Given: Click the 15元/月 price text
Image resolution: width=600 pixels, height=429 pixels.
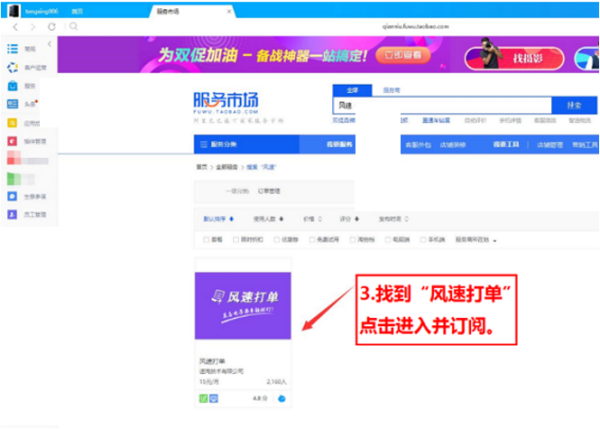Looking at the screenshot, I should point(209,382).
